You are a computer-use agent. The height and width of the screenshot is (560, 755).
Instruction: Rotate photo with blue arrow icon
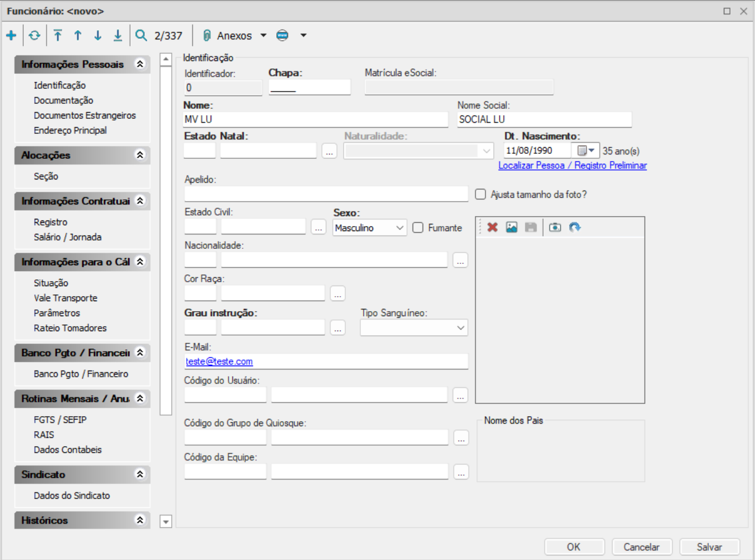575,227
